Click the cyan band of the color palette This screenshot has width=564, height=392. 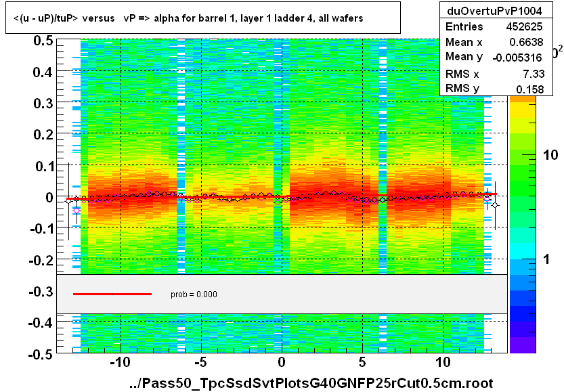tap(523, 252)
